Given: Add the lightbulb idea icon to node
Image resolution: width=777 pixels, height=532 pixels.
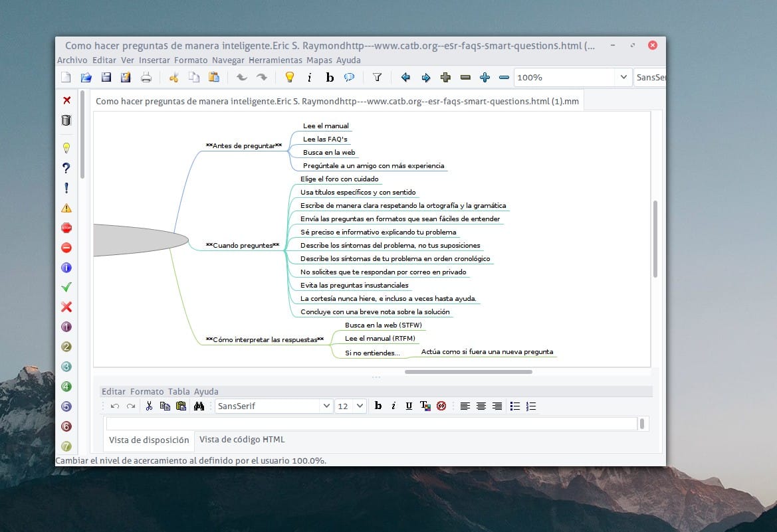Looking at the screenshot, I should click(x=66, y=147).
